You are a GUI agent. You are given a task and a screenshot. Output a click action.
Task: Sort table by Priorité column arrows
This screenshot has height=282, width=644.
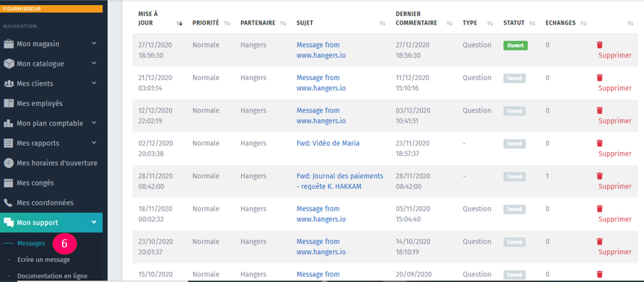pos(227,23)
